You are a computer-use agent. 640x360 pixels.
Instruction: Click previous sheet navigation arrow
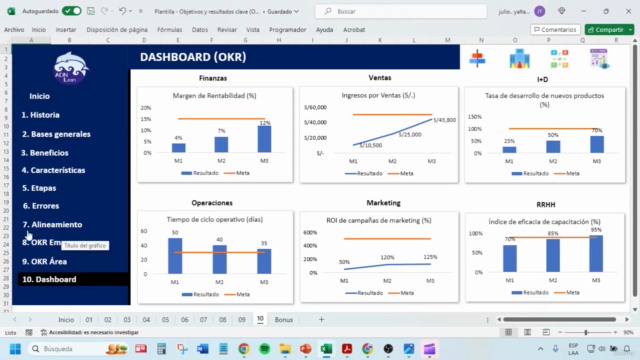click(x=15, y=320)
